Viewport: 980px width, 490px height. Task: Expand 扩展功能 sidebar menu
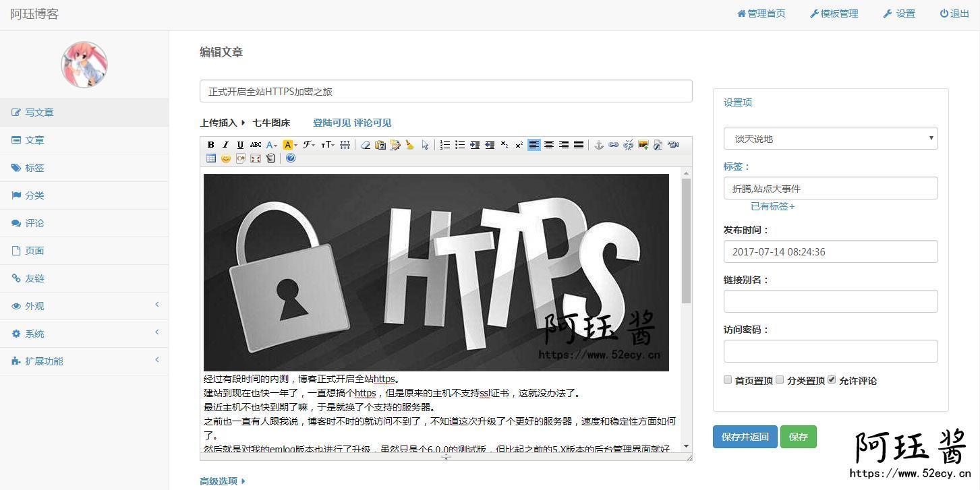pos(84,361)
